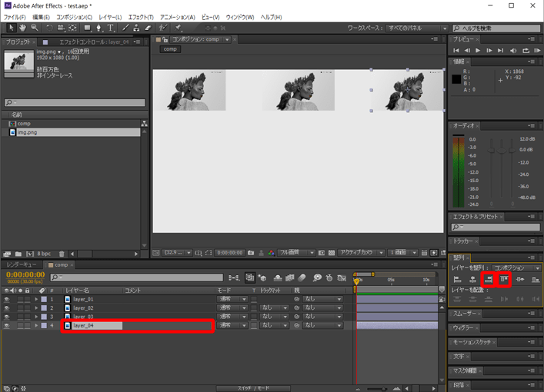Expand layer_04 properties triangle
Screen dimensions: 544x392
36,325
